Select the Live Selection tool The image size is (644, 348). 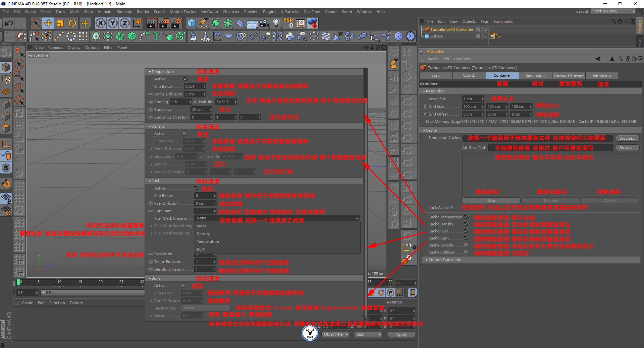36,23
